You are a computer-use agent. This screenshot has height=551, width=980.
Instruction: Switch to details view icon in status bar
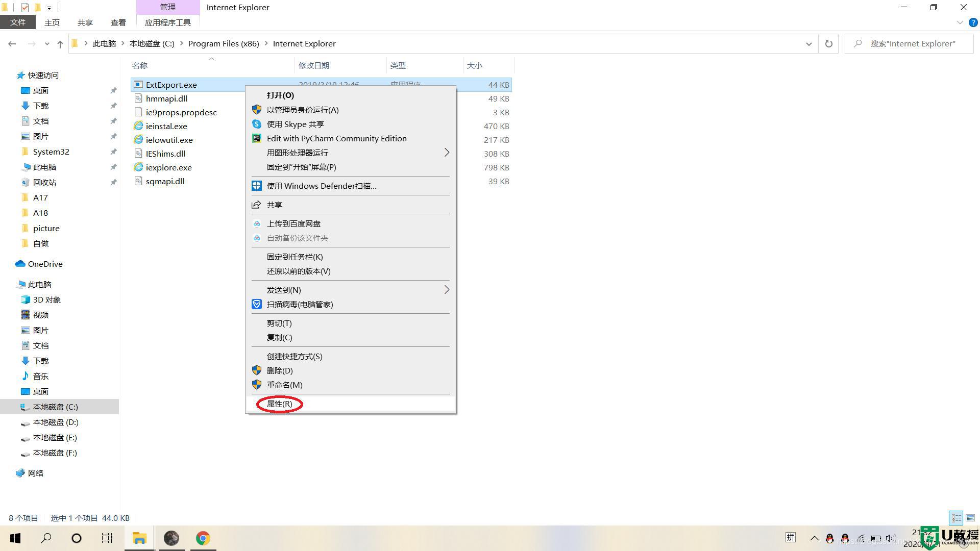coord(956,518)
